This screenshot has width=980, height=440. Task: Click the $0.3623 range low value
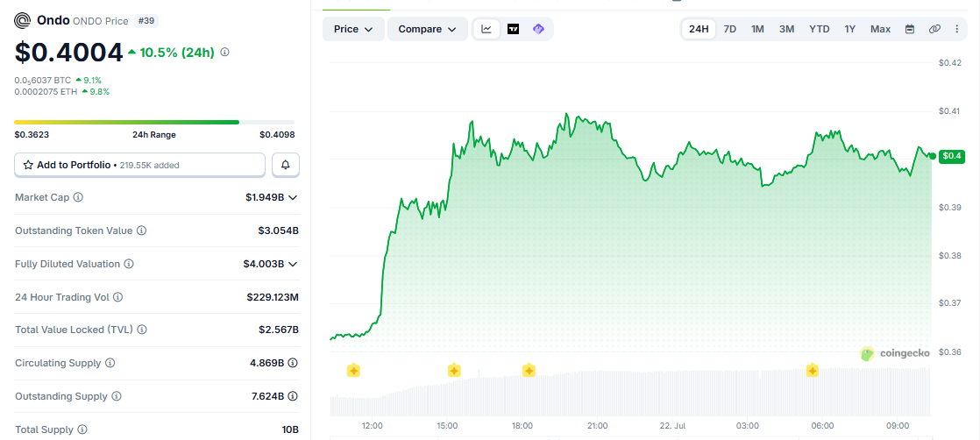coord(32,134)
